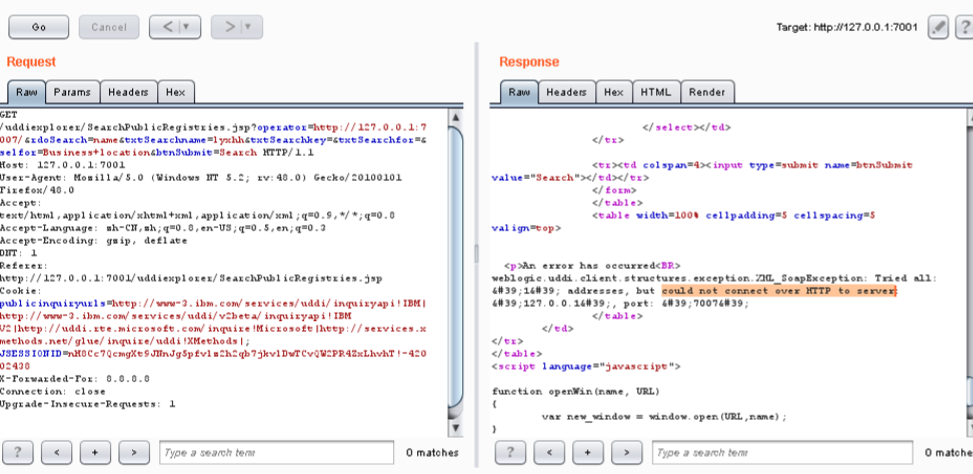
Task: Click the Request panel heading
Action: 31,62
